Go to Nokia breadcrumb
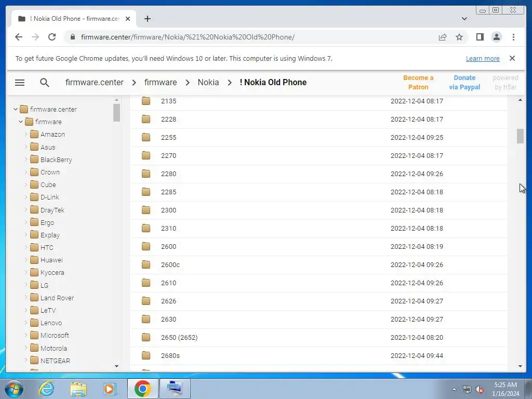This screenshot has height=399, width=532. (208, 83)
